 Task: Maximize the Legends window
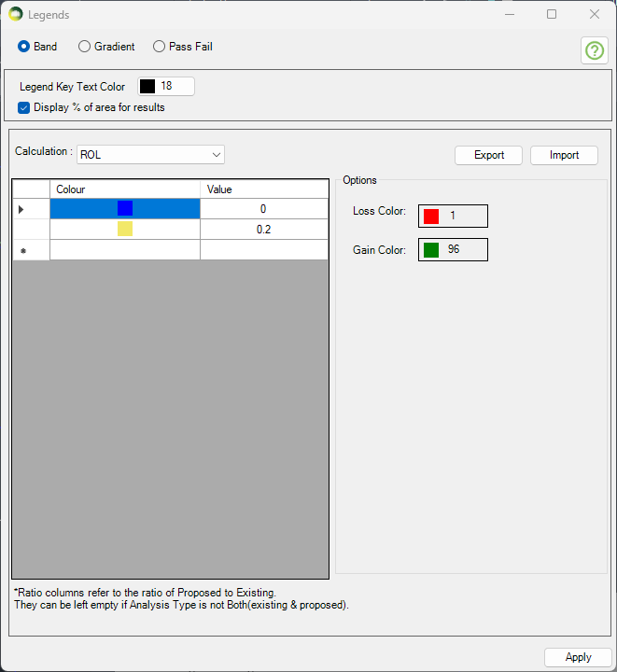(552, 14)
